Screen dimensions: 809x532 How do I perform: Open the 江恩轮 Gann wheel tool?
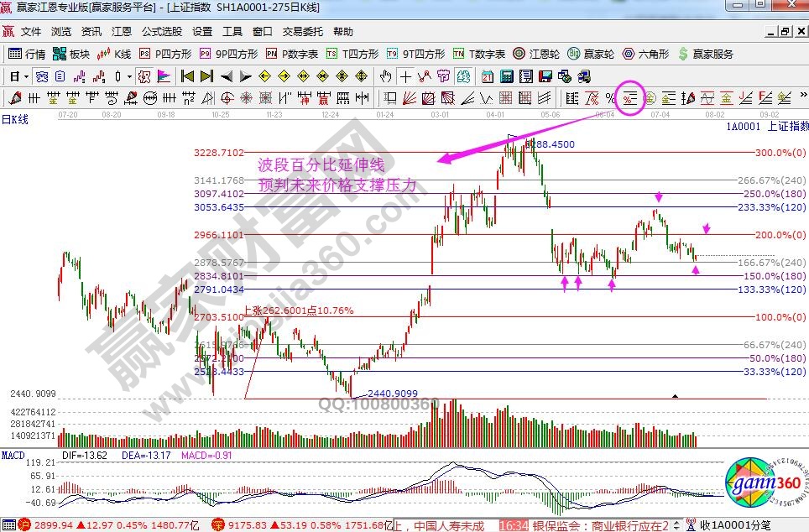click(537, 54)
